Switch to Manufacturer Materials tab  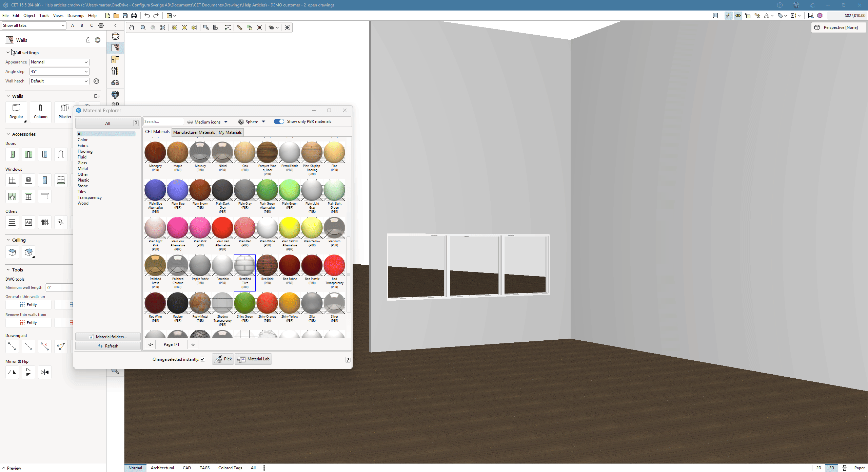[x=194, y=132]
